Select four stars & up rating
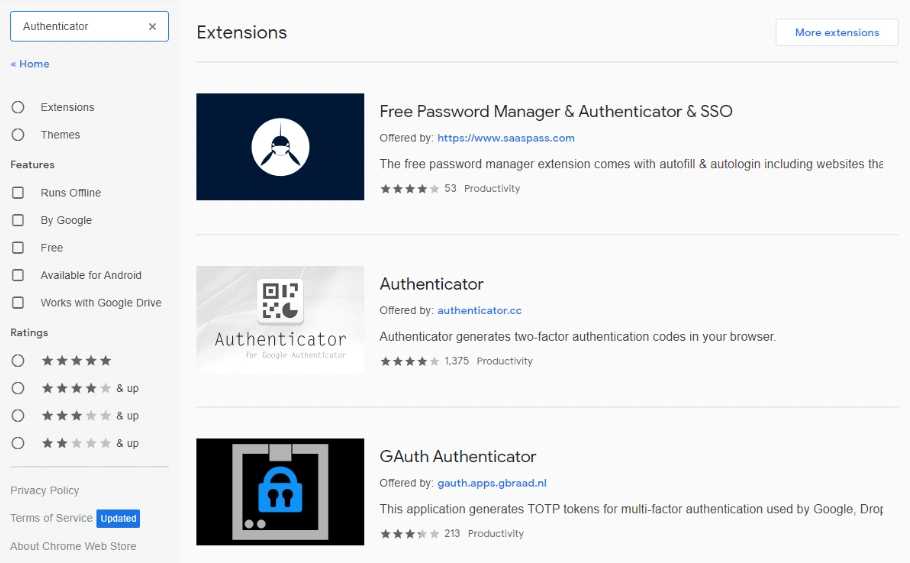The image size is (910, 563). coord(18,388)
